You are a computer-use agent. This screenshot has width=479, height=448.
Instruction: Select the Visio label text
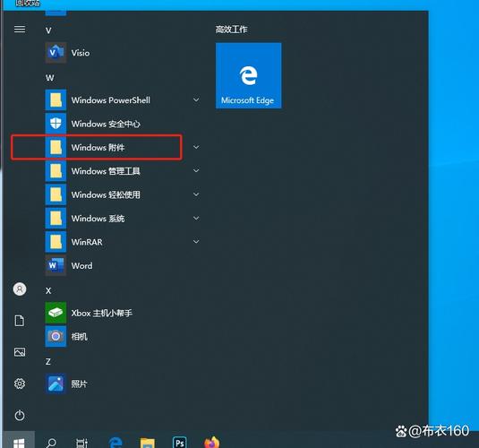coord(81,53)
